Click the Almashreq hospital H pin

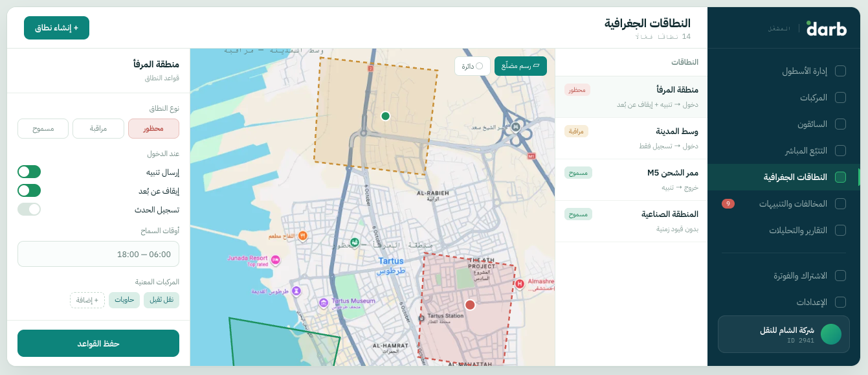519,284
